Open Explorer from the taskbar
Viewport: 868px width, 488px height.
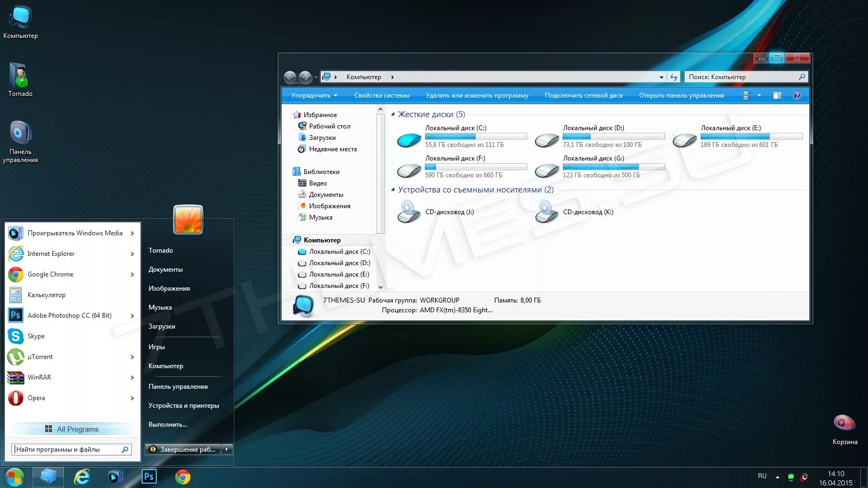(48, 477)
